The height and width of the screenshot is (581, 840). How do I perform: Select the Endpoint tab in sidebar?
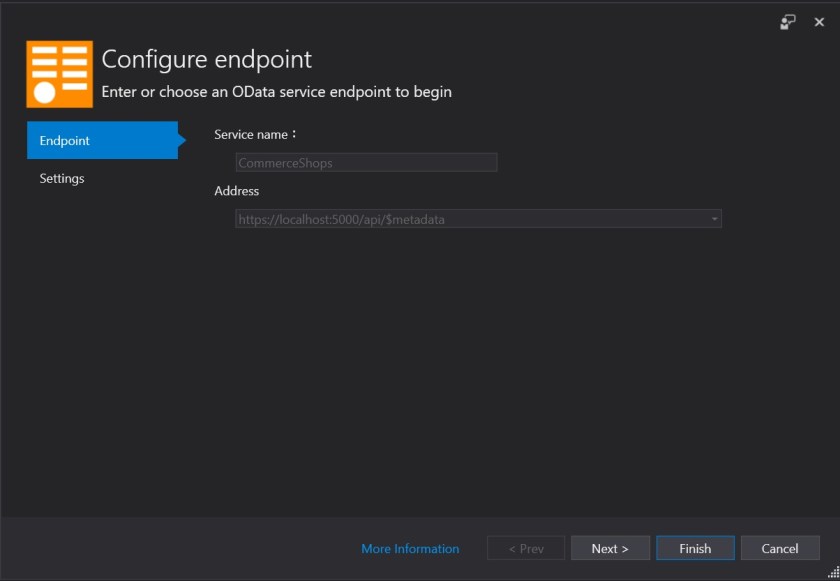pos(100,141)
